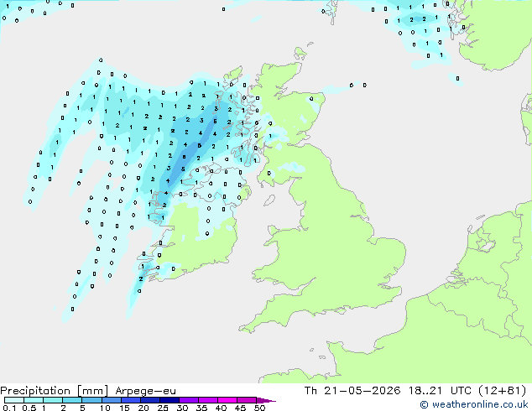
Task: Click the '18..21 UTC' time range
Action: point(440,391)
